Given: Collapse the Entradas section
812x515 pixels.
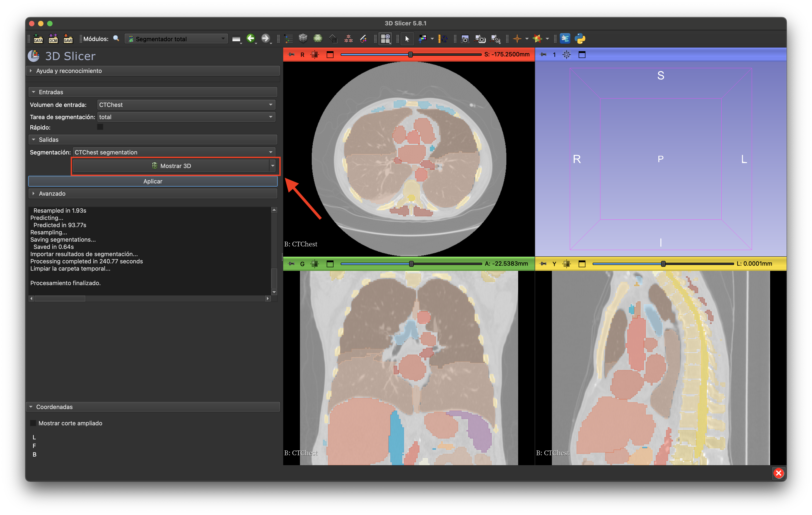Looking at the screenshot, I should [x=51, y=92].
